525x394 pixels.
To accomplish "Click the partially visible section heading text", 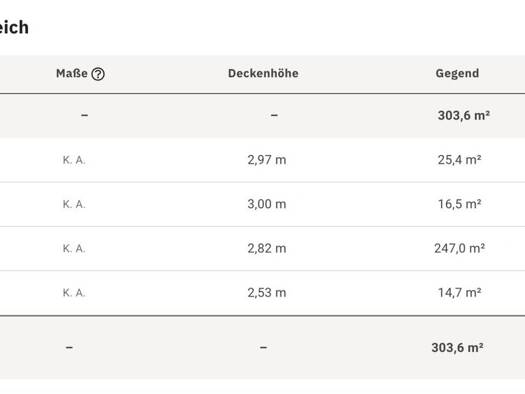I will (14, 27).
